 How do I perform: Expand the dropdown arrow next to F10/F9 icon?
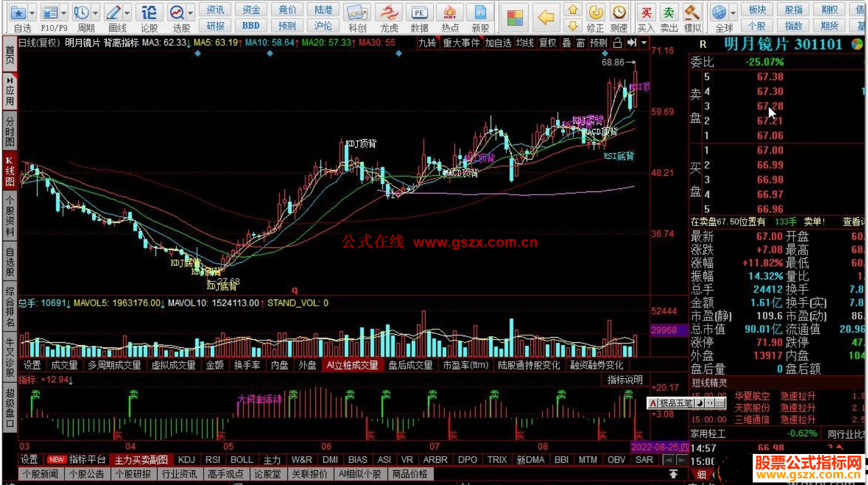(64, 13)
